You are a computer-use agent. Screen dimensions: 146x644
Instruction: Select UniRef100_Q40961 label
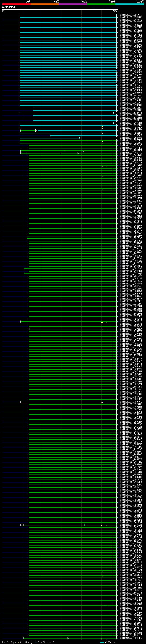click(131, 155)
